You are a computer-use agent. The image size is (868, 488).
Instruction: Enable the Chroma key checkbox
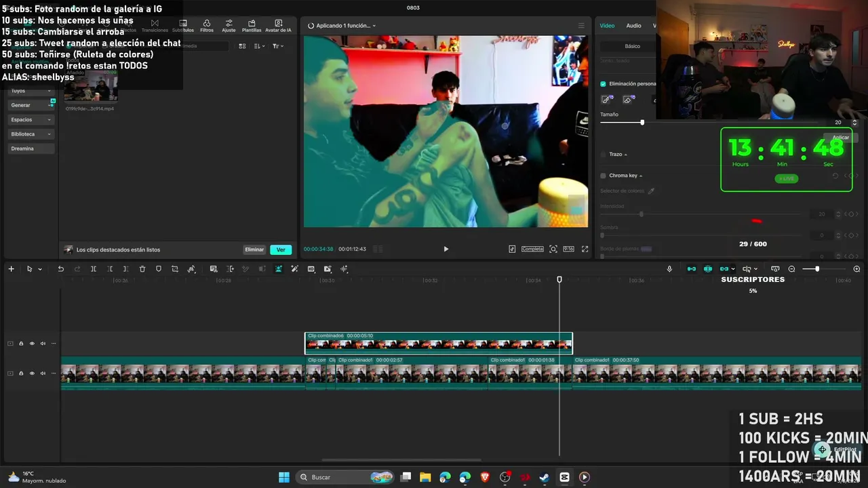click(x=603, y=176)
